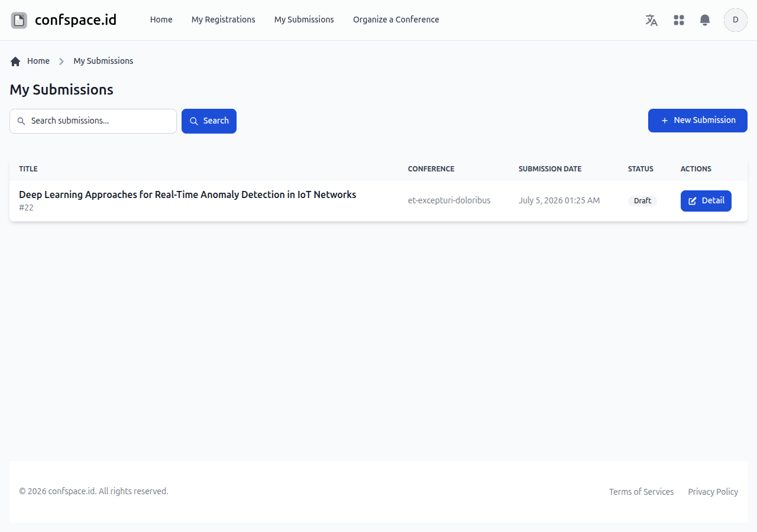Viewport: 757px width, 532px height.
Task: Click the TITLE column header
Action: [x=28, y=169]
